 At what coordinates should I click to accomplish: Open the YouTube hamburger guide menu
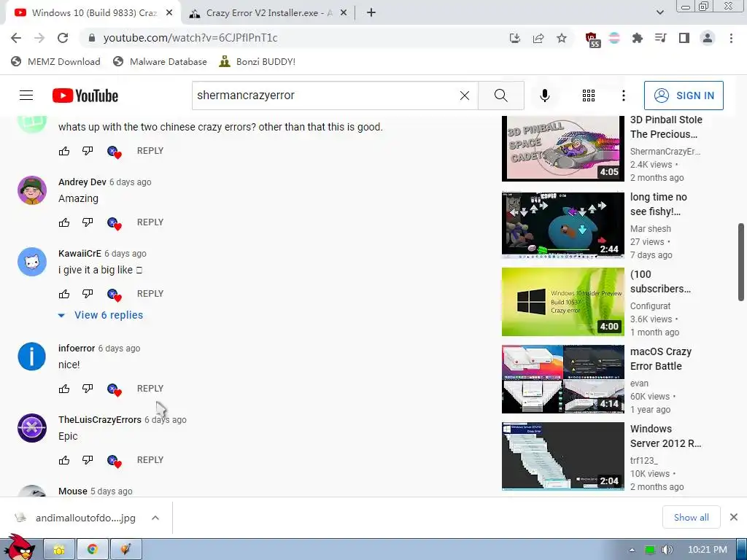point(26,96)
